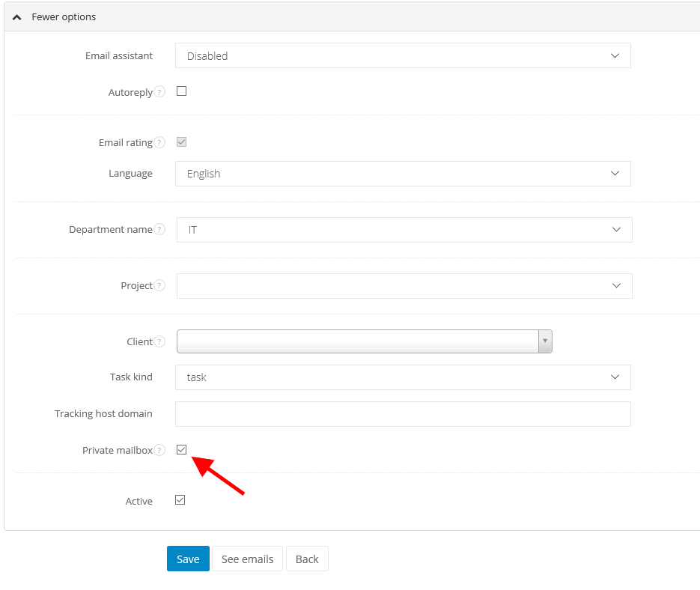Screen dimensions: 700x590
Task: Click the See emails button
Action: (x=248, y=559)
